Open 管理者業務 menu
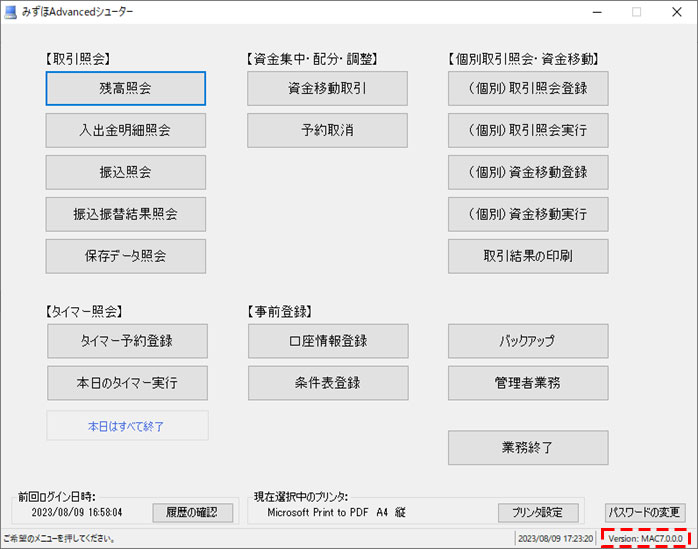698x549 pixels. coord(528,383)
